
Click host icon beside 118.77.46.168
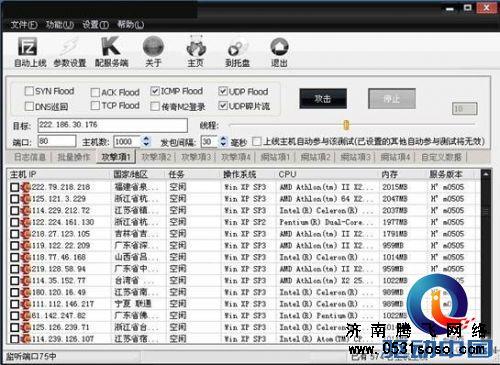click(26, 257)
